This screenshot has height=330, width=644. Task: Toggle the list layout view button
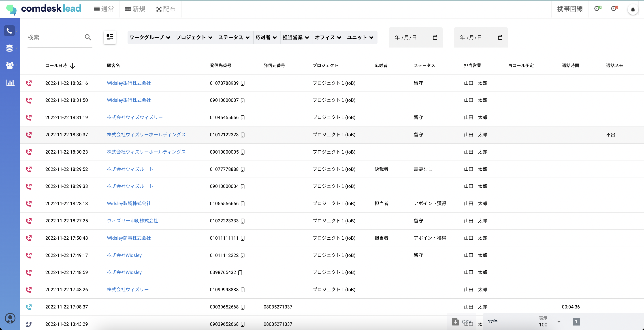[x=110, y=37]
